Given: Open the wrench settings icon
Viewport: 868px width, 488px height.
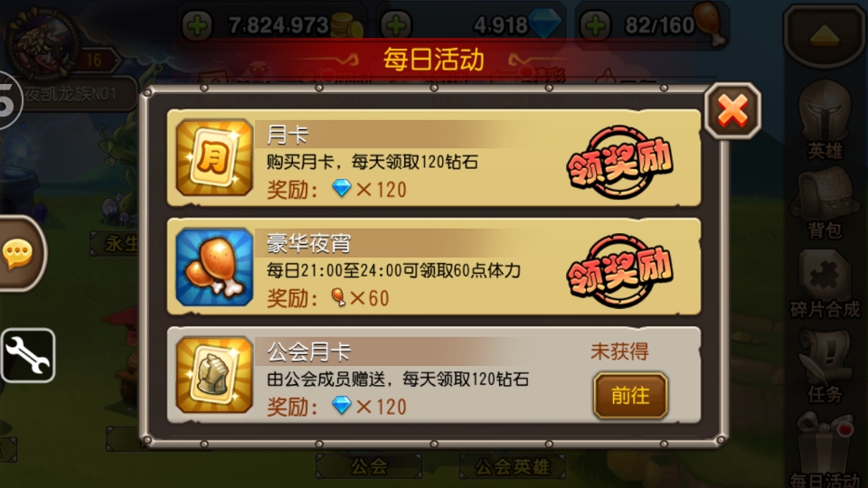Looking at the screenshot, I should [28, 356].
